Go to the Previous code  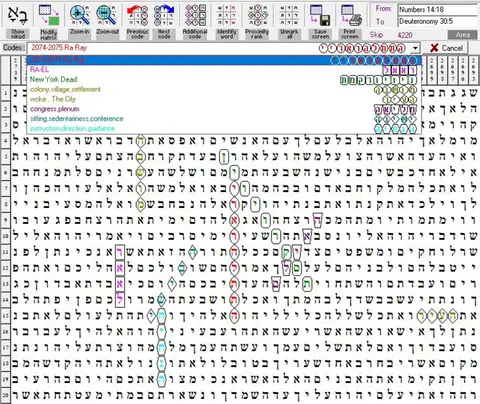pos(137,21)
